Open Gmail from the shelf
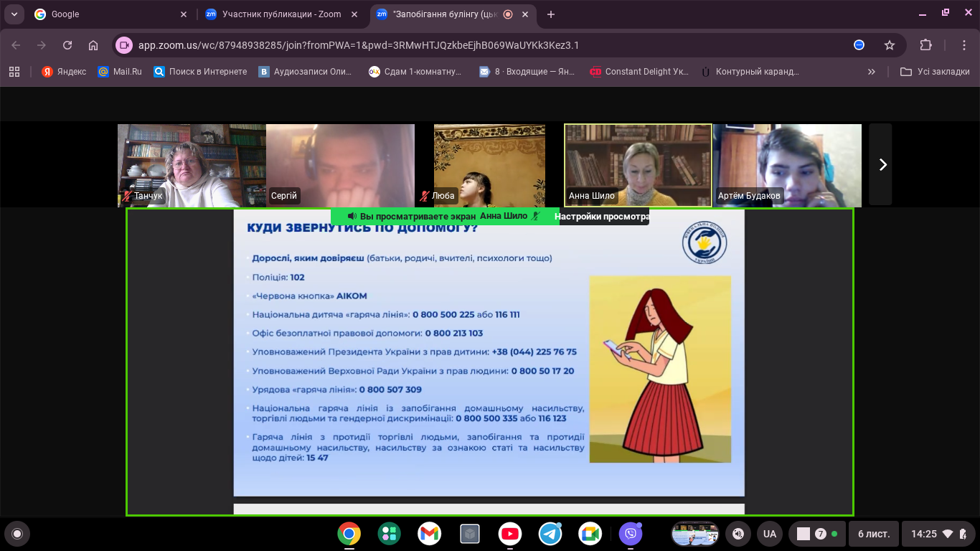Viewport: 980px width, 551px height. [x=429, y=534]
